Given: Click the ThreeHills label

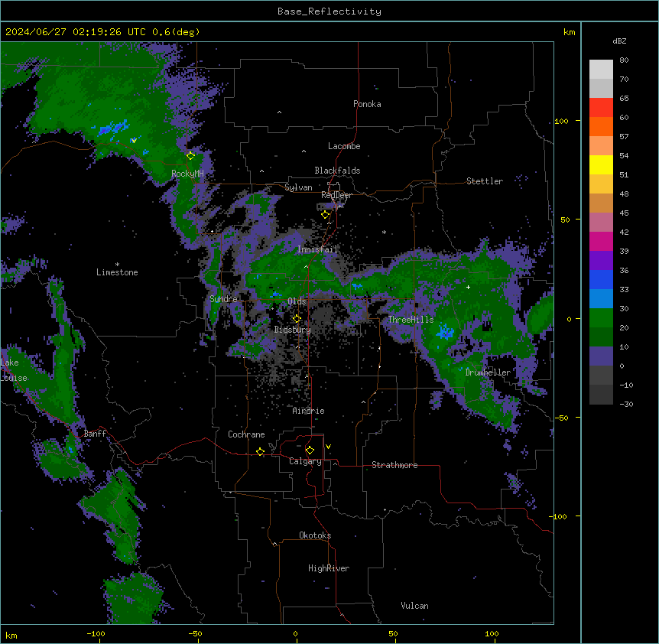Looking at the screenshot, I should coord(411,320).
